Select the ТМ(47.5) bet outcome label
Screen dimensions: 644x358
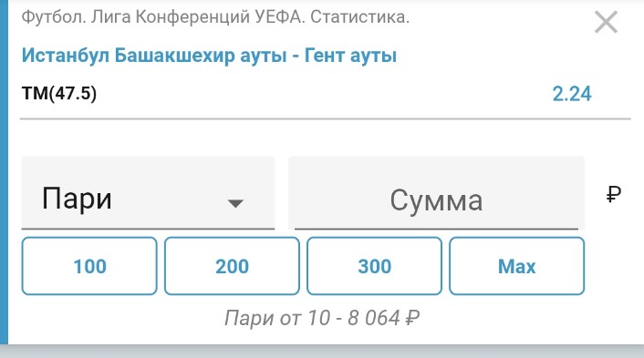(59, 93)
